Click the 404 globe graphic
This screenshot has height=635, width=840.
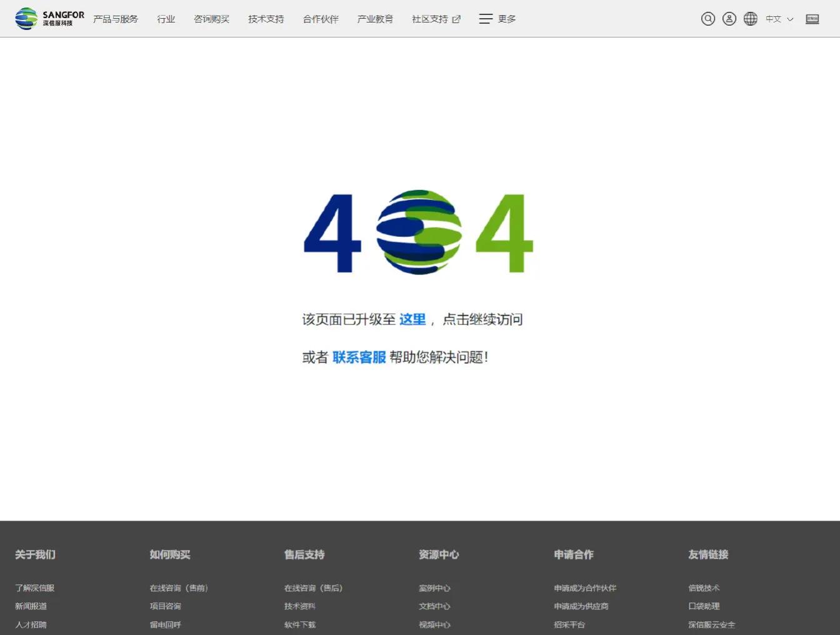[x=417, y=232]
